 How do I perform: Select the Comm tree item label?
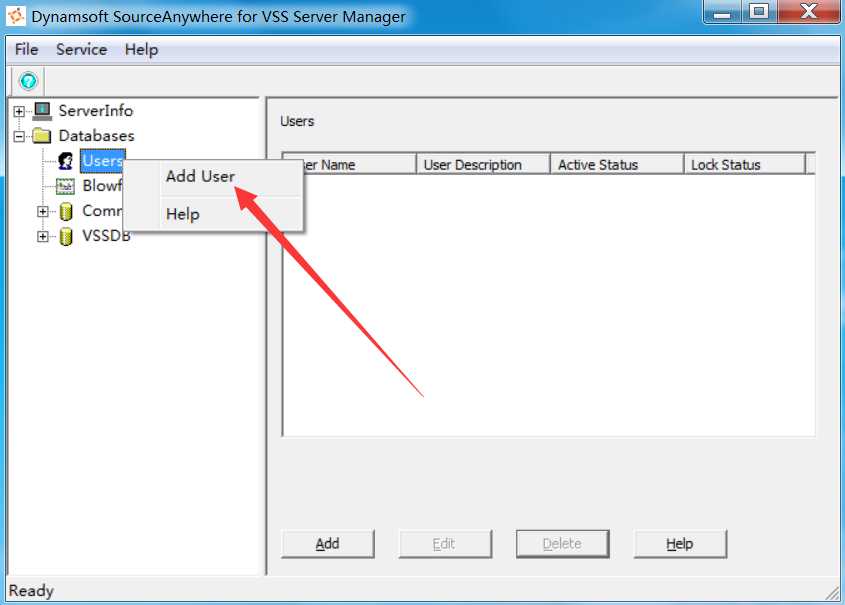[102, 211]
